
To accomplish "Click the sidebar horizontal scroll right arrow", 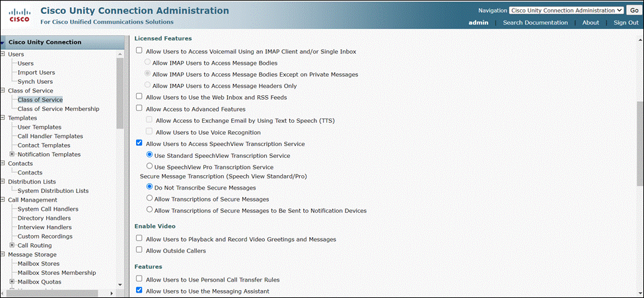I will [112, 293].
